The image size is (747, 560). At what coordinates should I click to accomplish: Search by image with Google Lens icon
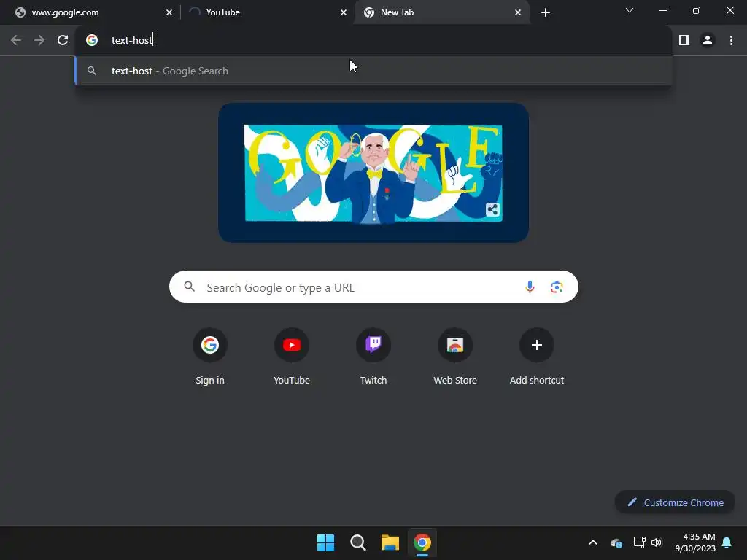pyautogui.click(x=557, y=287)
